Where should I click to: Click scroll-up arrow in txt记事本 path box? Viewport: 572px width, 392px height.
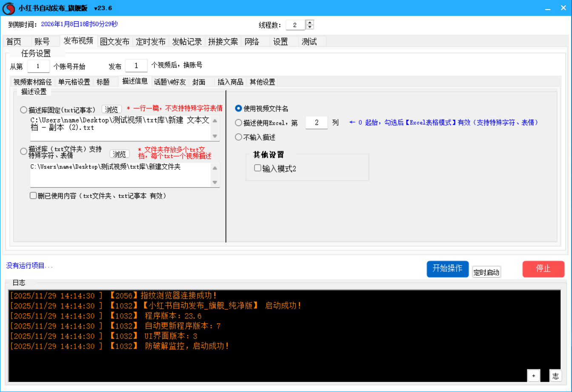click(x=215, y=120)
